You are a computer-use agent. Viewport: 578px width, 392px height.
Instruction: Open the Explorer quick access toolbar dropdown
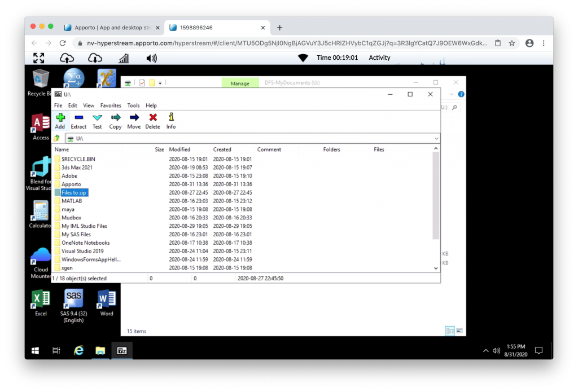click(160, 83)
